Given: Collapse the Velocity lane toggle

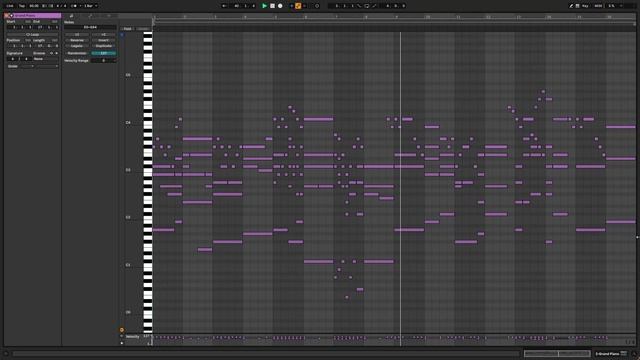Looking at the screenshot, I should click(x=122, y=337).
